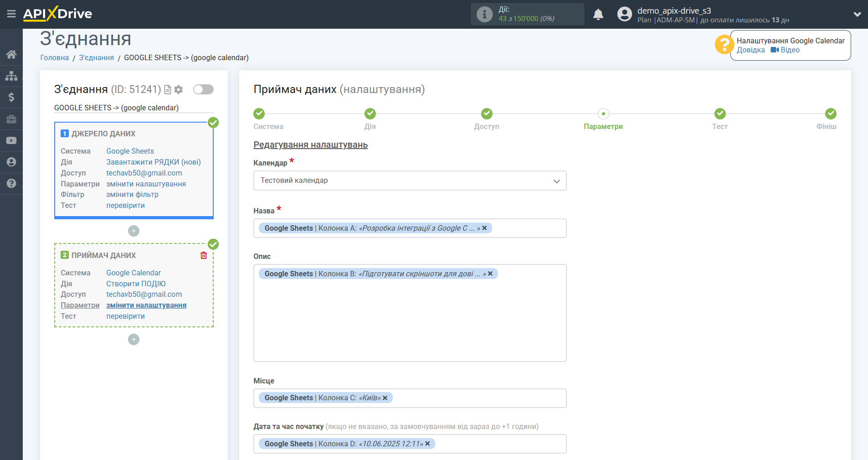Add a block after the data receiver
Image resolution: width=868 pixels, height=460 pixels.
(134, 340)
